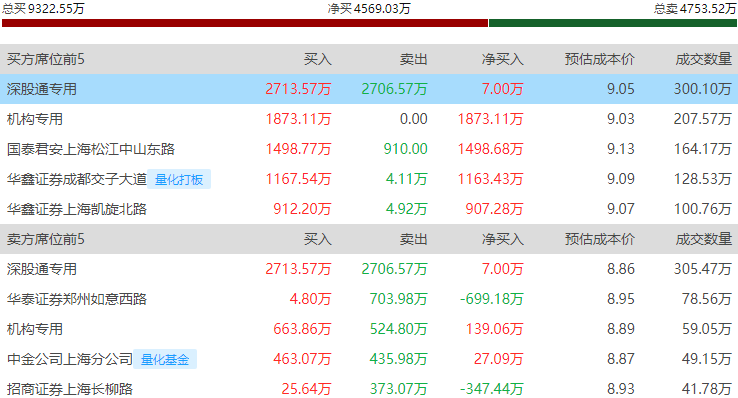Open 招商证券上海长柳路 seat
Image resolution: width=738 pixels, height=398 pixels.
pyautogui.click(x=70, y=389)
